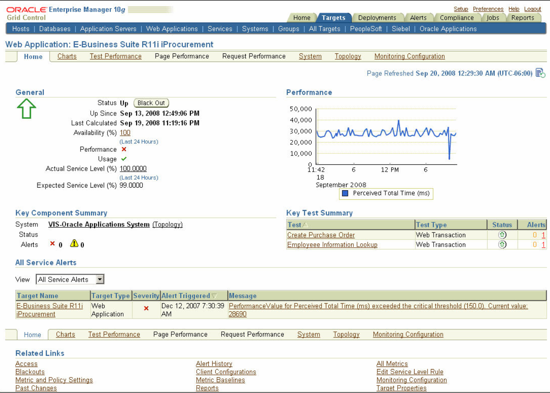This screenshot has height=393, width=550.
Task: Go to Services subtab
Action: click(x=220, y=29)
